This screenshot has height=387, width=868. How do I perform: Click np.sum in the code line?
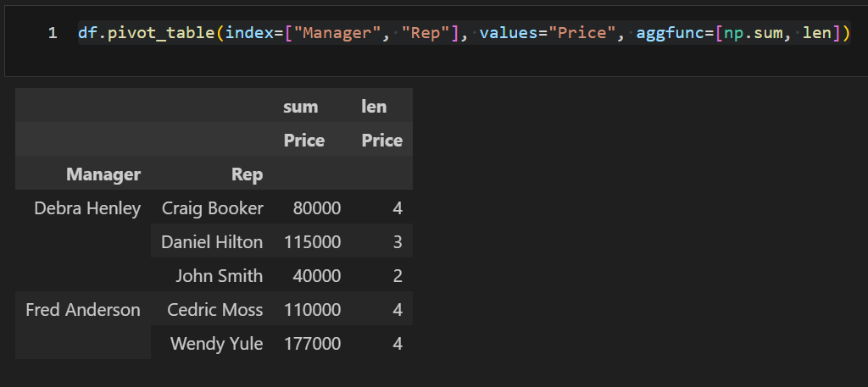tap(757, 34)
